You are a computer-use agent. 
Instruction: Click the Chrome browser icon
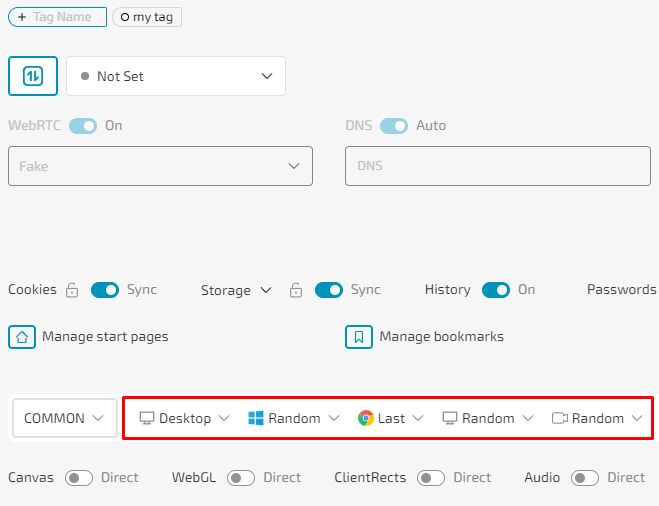[366, 418]
